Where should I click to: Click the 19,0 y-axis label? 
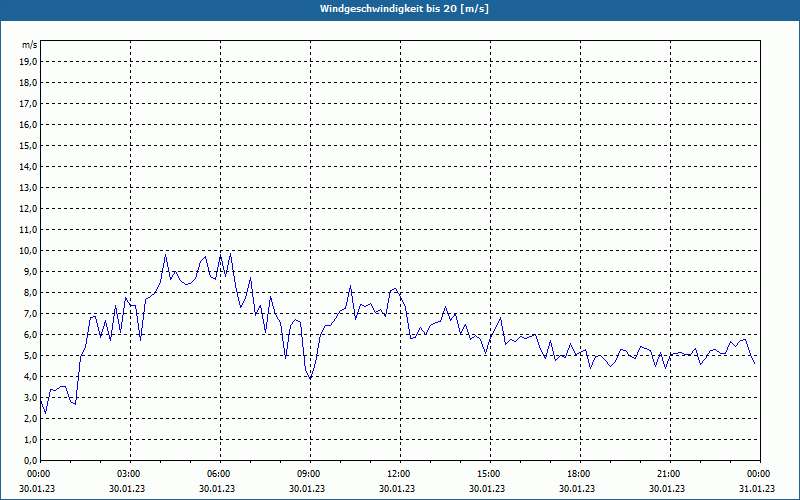pos(28,62)
